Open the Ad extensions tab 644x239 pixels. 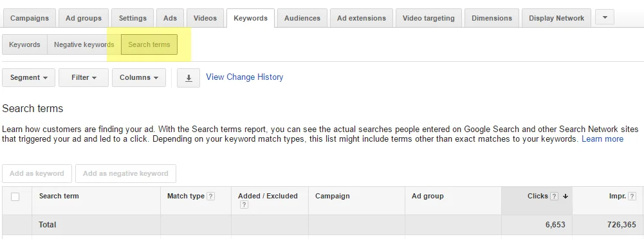(x=362, y=18)
